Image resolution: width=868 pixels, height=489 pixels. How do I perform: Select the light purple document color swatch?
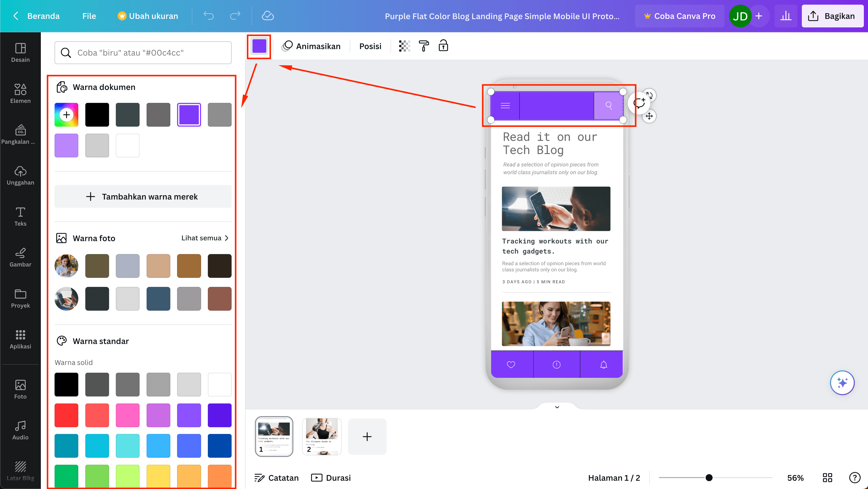coord(66,145)
